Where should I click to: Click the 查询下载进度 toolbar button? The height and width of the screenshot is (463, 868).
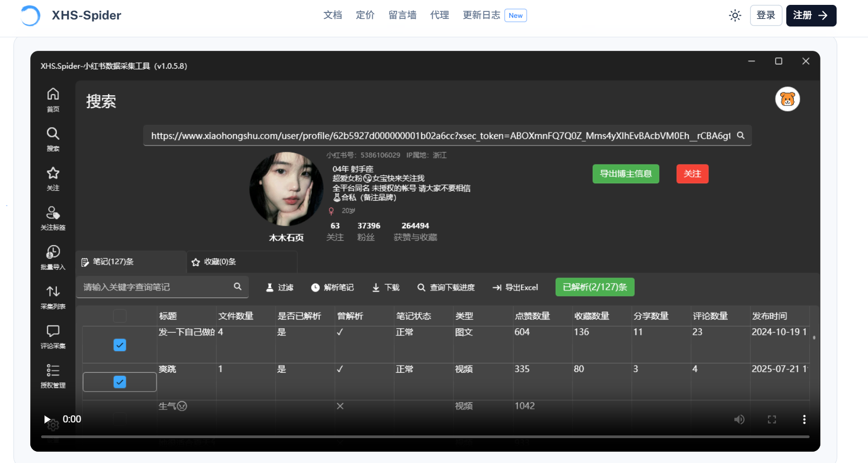click(x=446, y=287)
